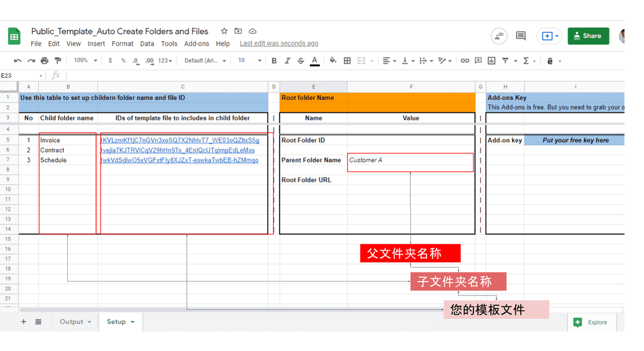644x351 pixels.
Task: Open the Add-ons menu
Action: [197, 43]
